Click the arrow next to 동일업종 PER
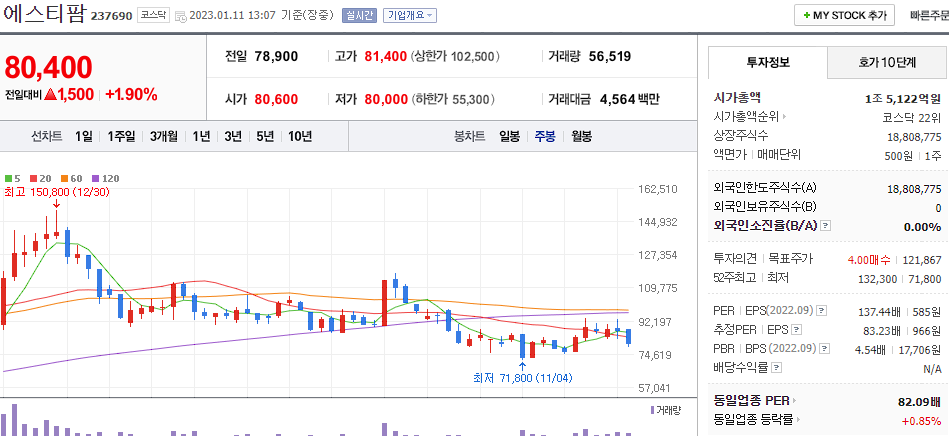The width and height of the screenshot is (949, 436). (x=794, y=400)
